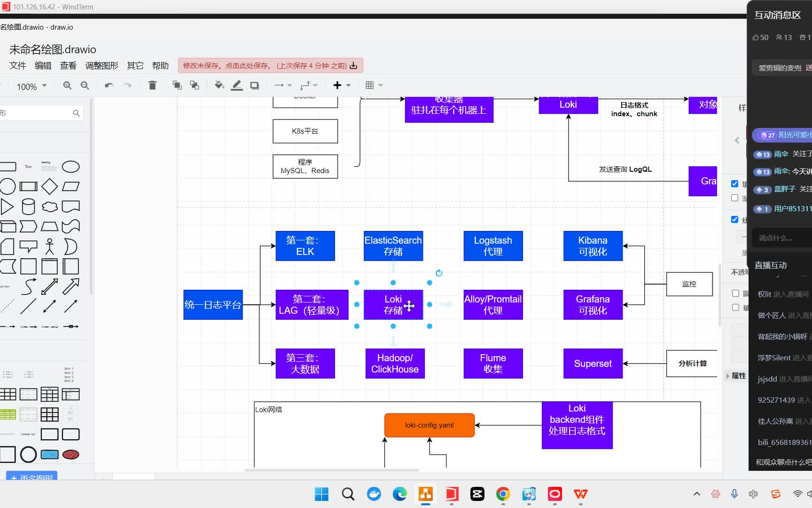Toggle the shadow icon in toolbar

click(255, 85)
